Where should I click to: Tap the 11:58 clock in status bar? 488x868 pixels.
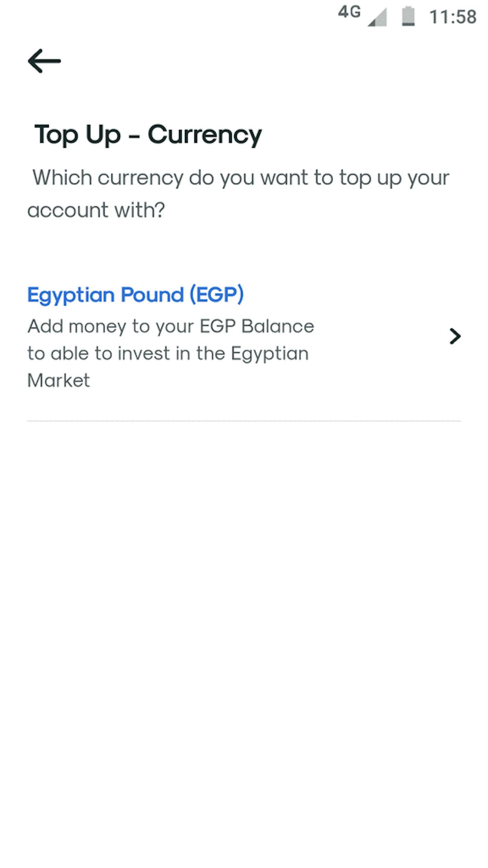tap(453, 17)
